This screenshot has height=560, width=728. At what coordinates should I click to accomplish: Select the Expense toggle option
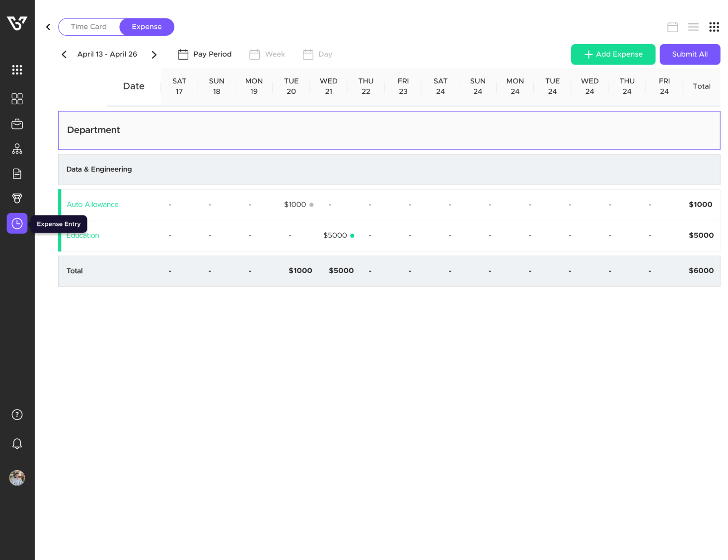click(146, 27)
